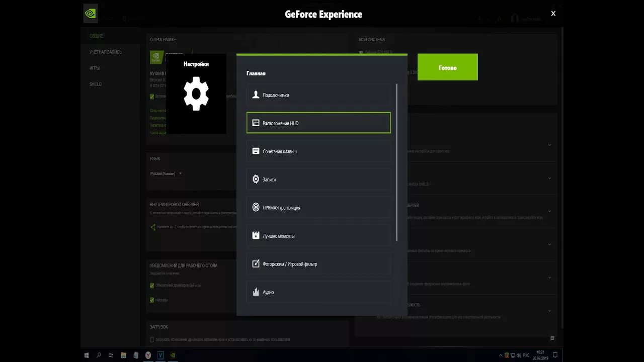
Task: Toggle the Награды notification checkbox
Action: pyautogui.click(x=152, y=300)
